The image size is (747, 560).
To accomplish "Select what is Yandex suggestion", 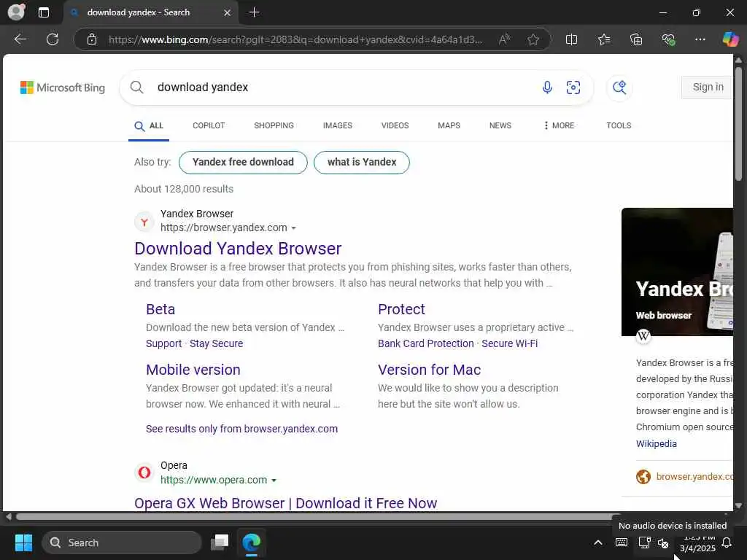I will [x=362, y=163].
